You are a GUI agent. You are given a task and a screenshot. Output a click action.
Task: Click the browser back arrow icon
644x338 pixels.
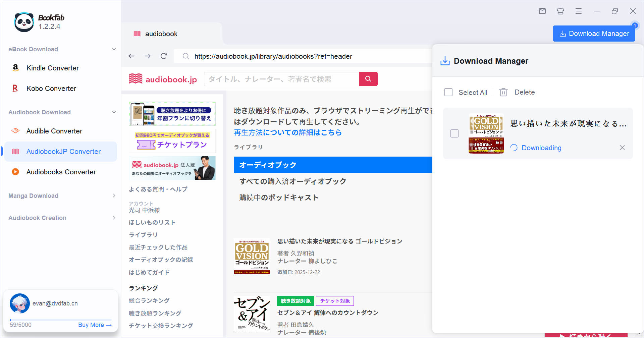click(x=131, y=56)
